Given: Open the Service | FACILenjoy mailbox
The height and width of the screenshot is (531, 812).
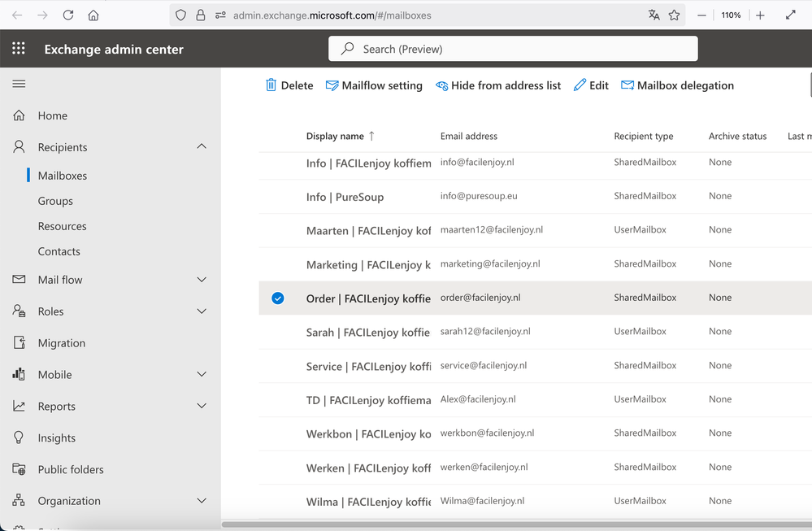Looking at the screenshot, I should pyautogui.click(x=368, y=366).
